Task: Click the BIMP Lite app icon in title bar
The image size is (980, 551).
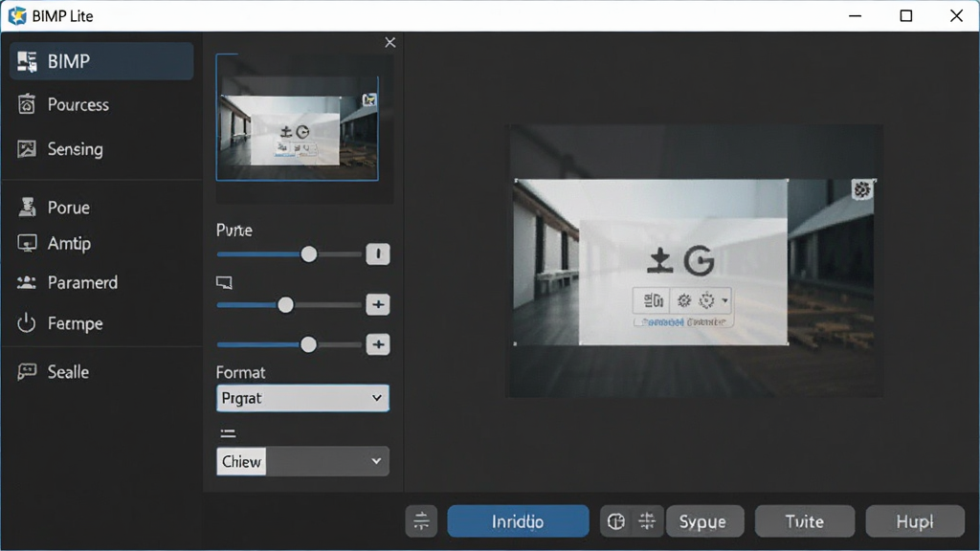Action: pyautogui.click(x=17, y=15)
